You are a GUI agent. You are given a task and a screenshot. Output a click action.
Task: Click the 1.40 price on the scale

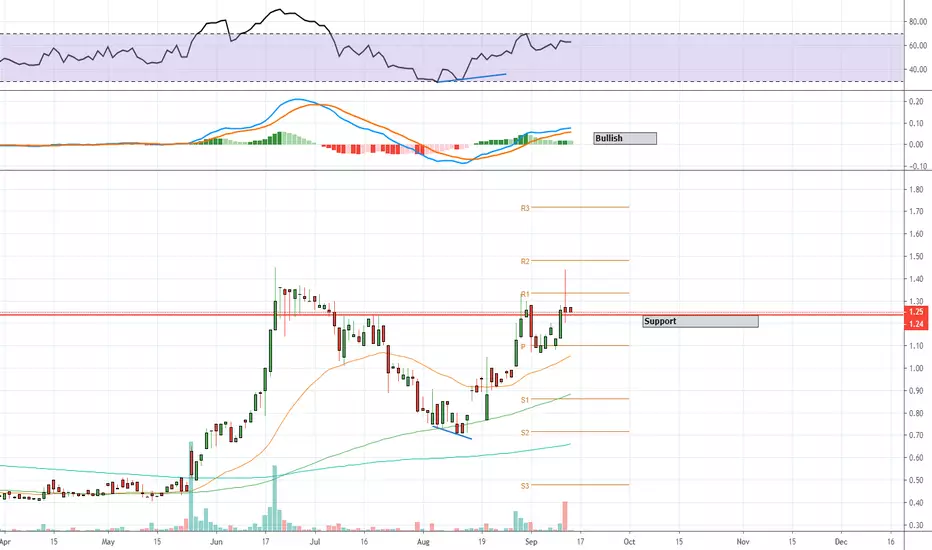tap(916, 279)
